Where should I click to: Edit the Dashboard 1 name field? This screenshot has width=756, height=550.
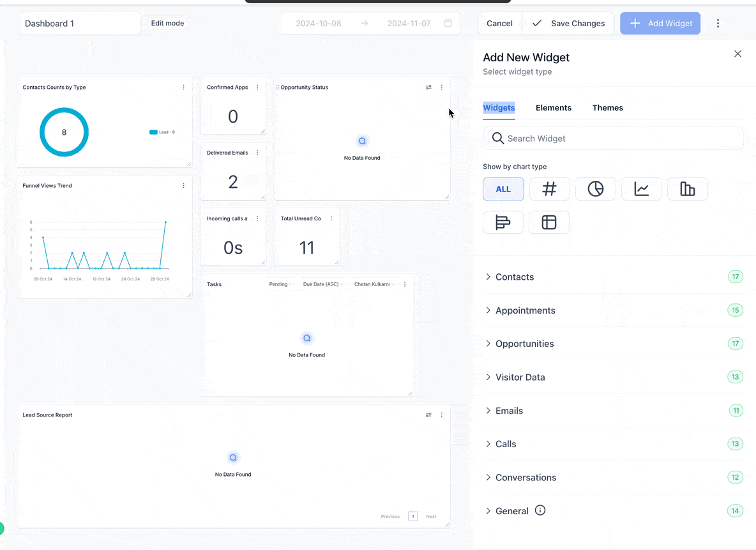click(80, 24)
